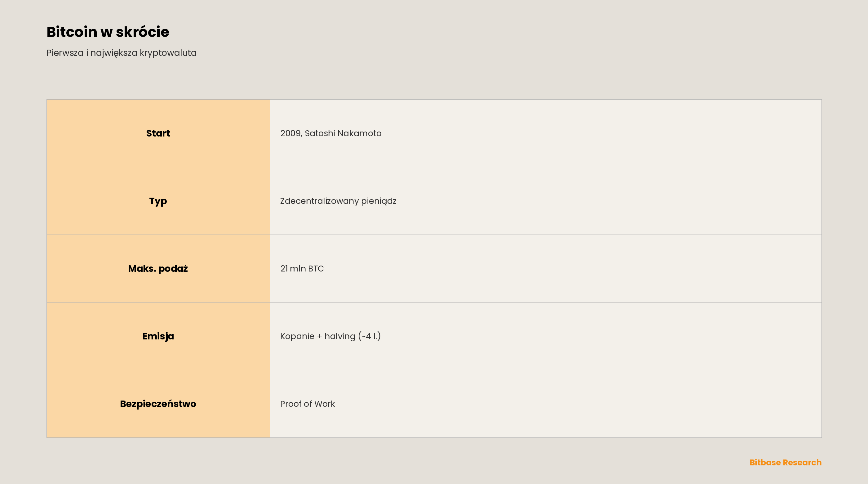Click empty area of Emisja value cell
This screenshot has height=484, width=868.
(x=607, y=336)
